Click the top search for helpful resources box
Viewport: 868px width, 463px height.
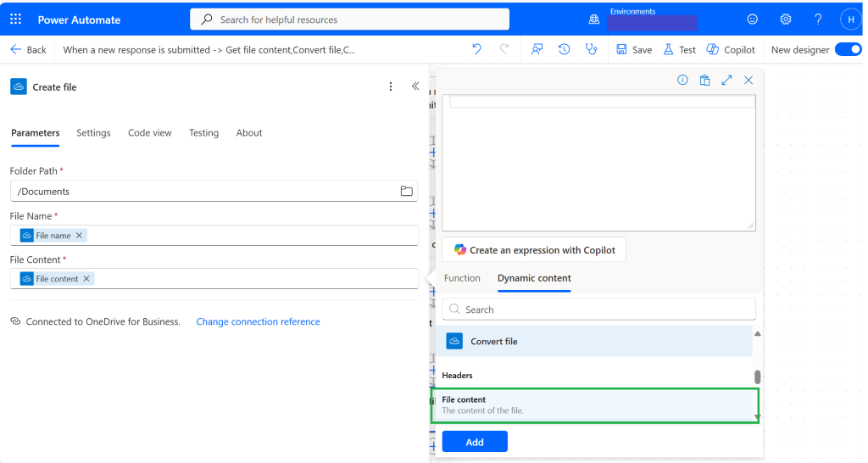[349, 20]
